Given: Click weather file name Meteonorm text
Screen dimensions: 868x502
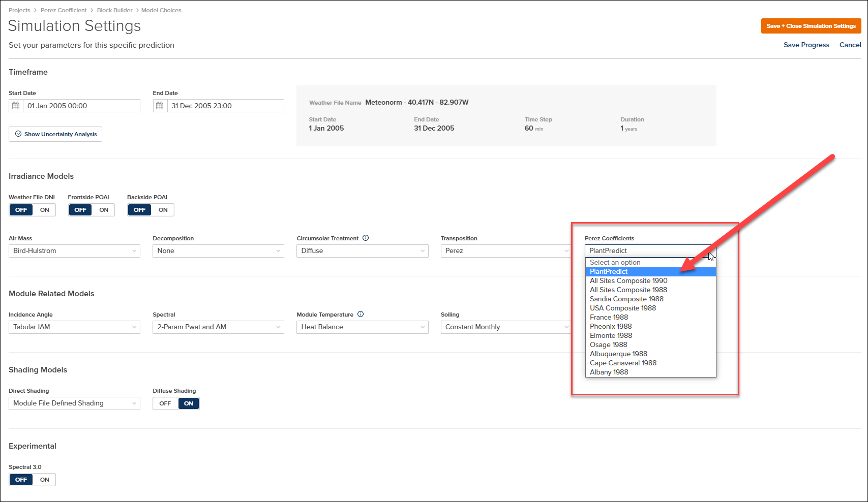Looking at the screenshot, I should (x=417, y=102).
